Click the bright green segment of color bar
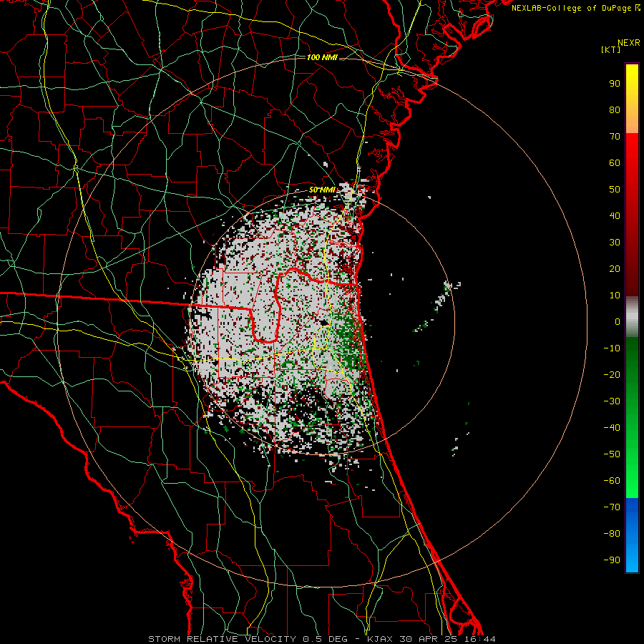 632,472
